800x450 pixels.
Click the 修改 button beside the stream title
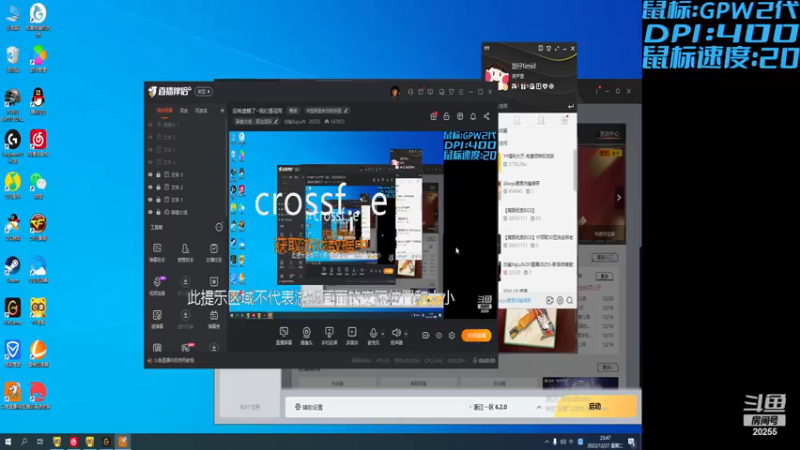point(293,110)
